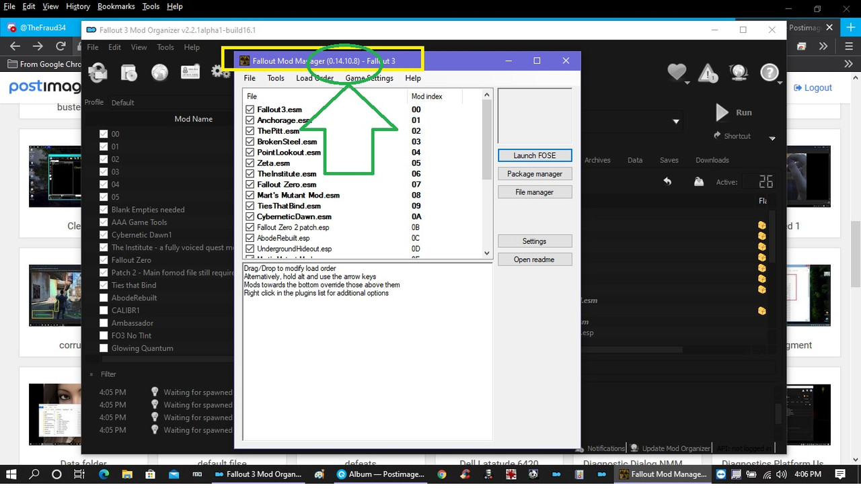Open taskbar search magnifier
This screenshot has height=504, width=861.
click(x=34, y=474)
